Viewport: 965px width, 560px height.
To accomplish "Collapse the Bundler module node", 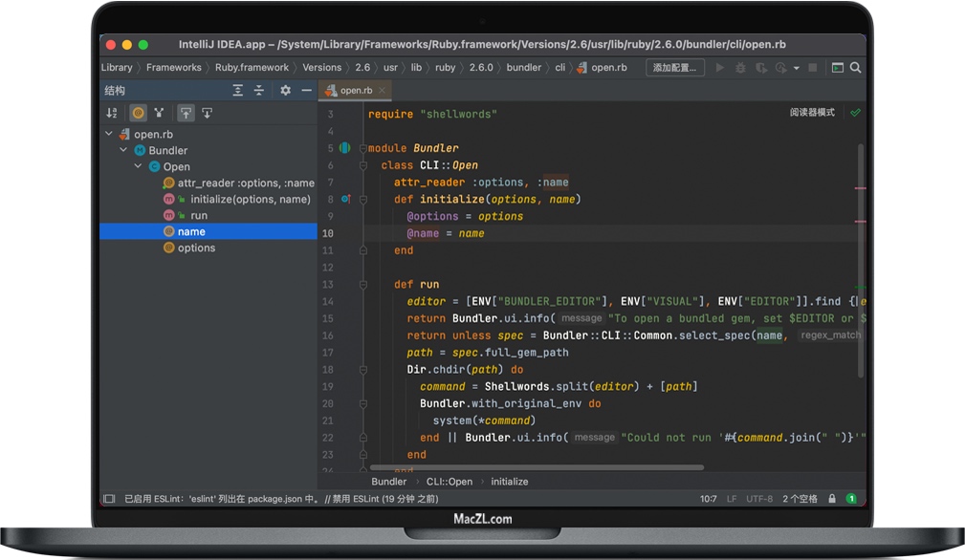I will pyautogui.click(x=122, y=150).
